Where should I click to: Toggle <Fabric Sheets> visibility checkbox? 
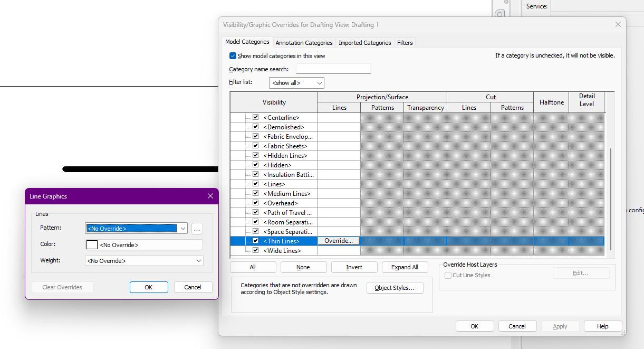[x=255, y=146]
